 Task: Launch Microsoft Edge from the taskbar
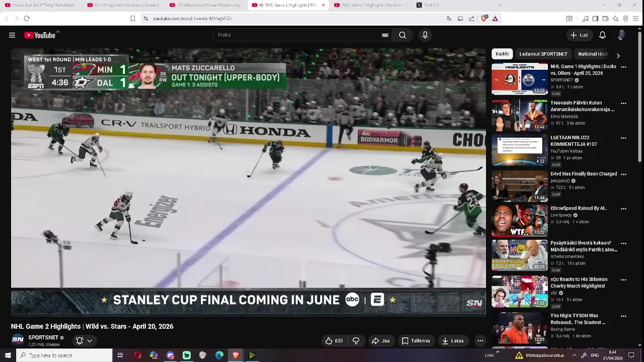219,355
